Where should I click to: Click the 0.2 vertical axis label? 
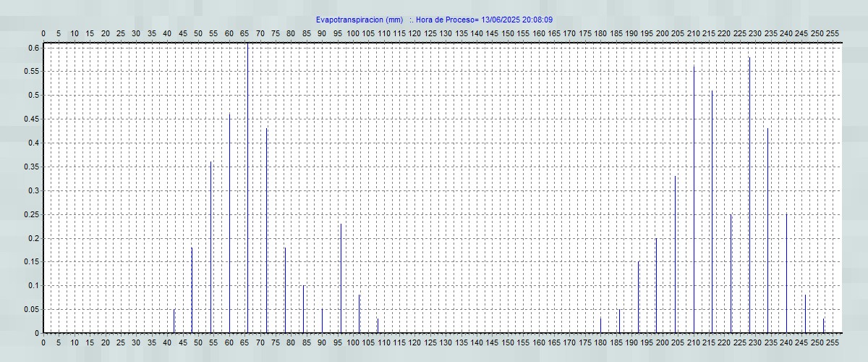(x=33, y=238)
